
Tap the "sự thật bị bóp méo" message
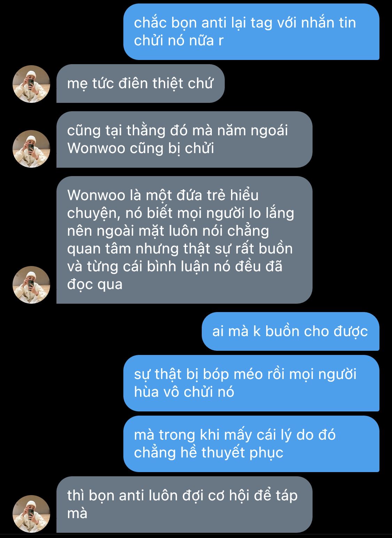coord(251,383)
